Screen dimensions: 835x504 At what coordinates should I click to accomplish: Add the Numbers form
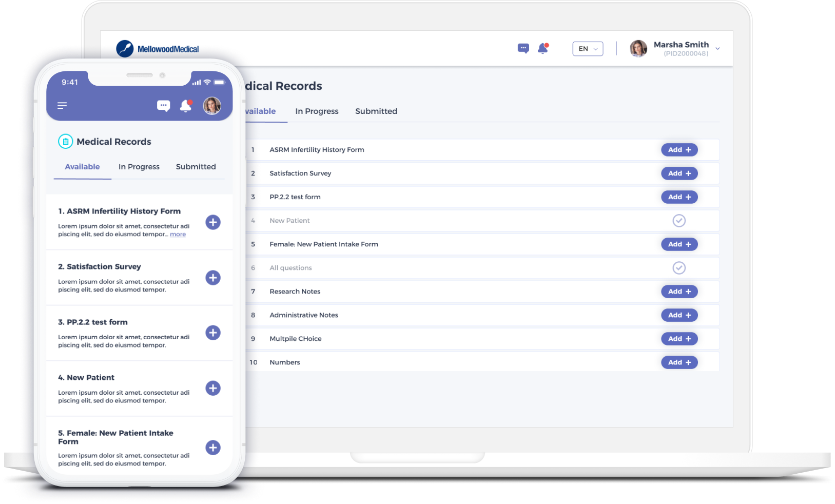pyautogui.click(x=679, y=362)
